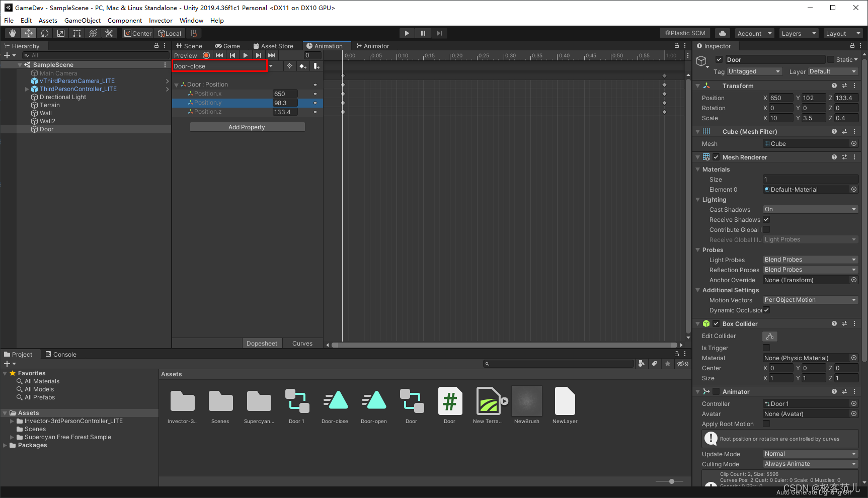The image size is (868, 498).
Task: Open the Layer Default dropdown
Action: (833, 71)
